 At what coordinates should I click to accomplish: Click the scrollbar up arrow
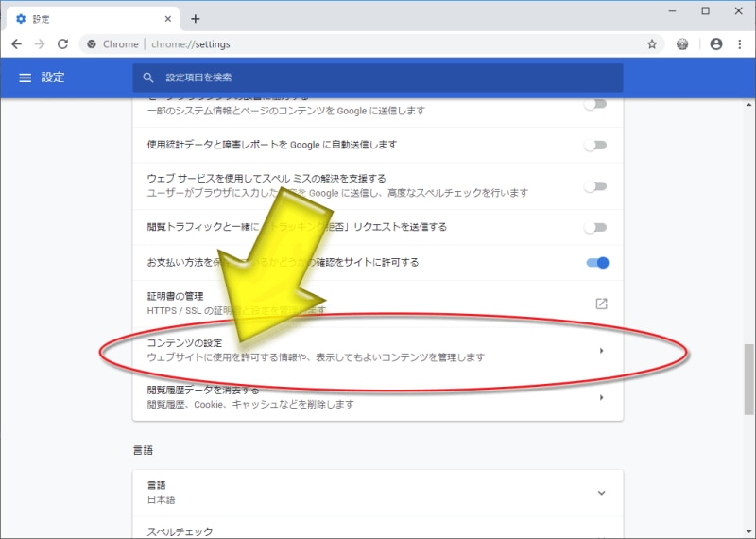click(748, 104)
